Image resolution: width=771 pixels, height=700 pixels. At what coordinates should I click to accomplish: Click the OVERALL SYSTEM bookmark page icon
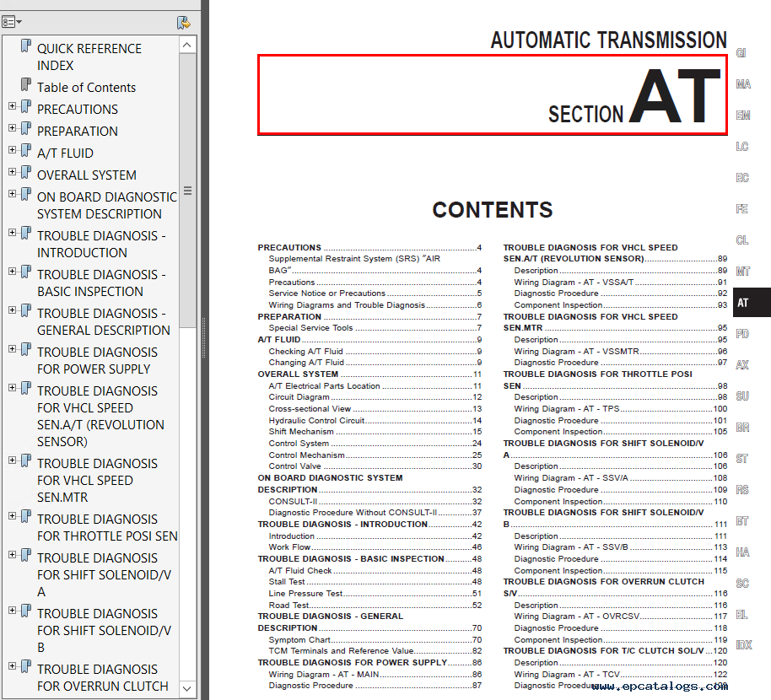point(26,173)
